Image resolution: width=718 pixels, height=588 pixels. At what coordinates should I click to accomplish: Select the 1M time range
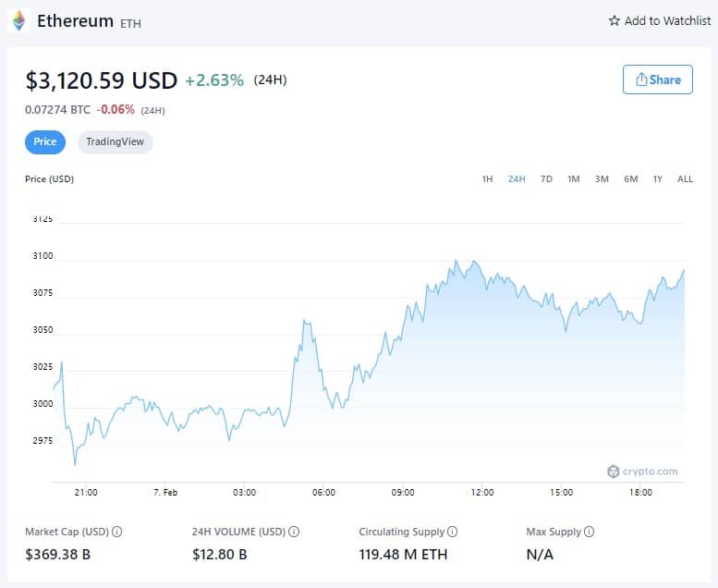pos(573,179)
